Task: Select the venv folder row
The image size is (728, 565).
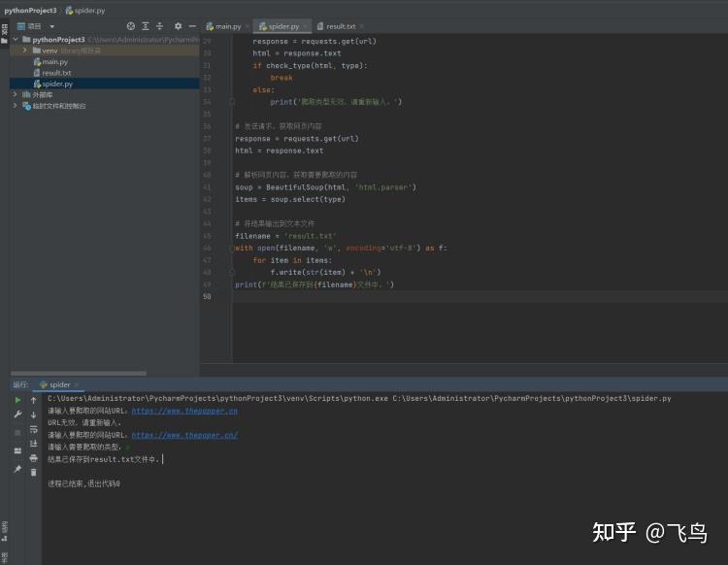Action: click(x=105, y=50)
